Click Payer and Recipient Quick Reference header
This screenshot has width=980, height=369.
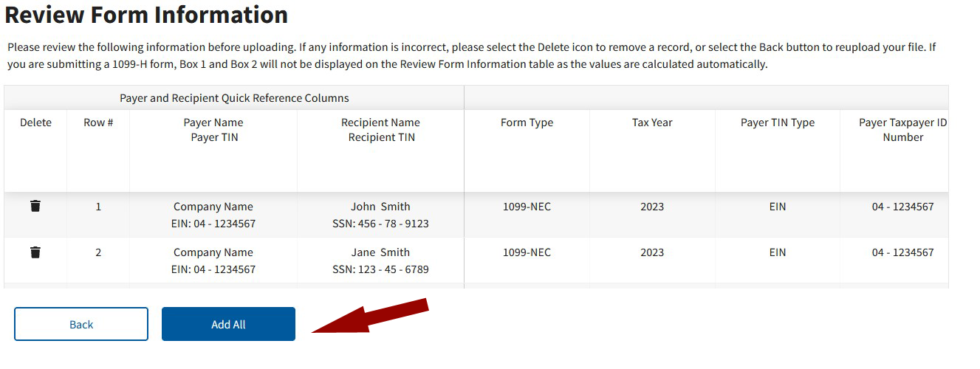coord(234,98)
